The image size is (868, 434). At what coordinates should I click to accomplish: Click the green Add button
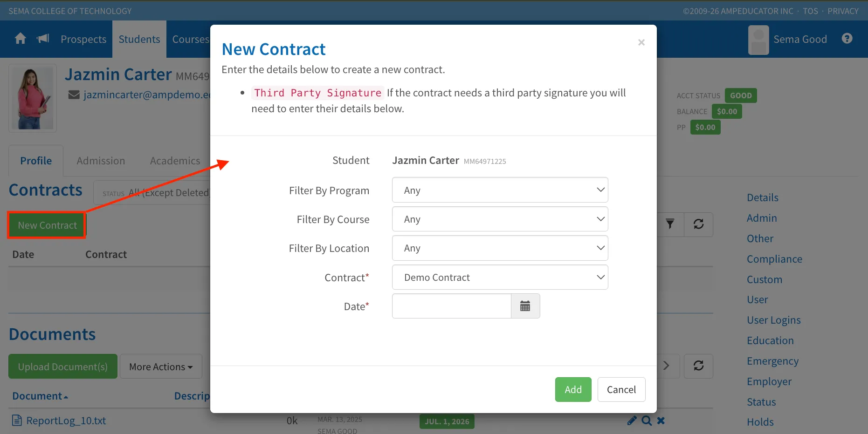[x=573, y=389]
